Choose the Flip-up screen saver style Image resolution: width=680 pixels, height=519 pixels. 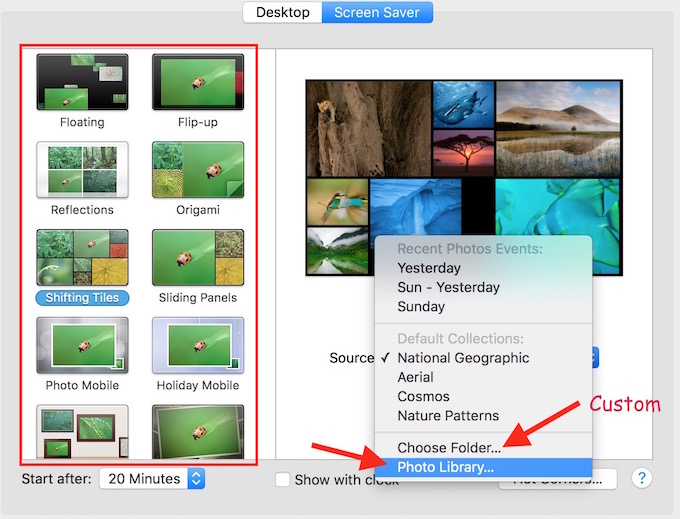(x=197, y=82)
